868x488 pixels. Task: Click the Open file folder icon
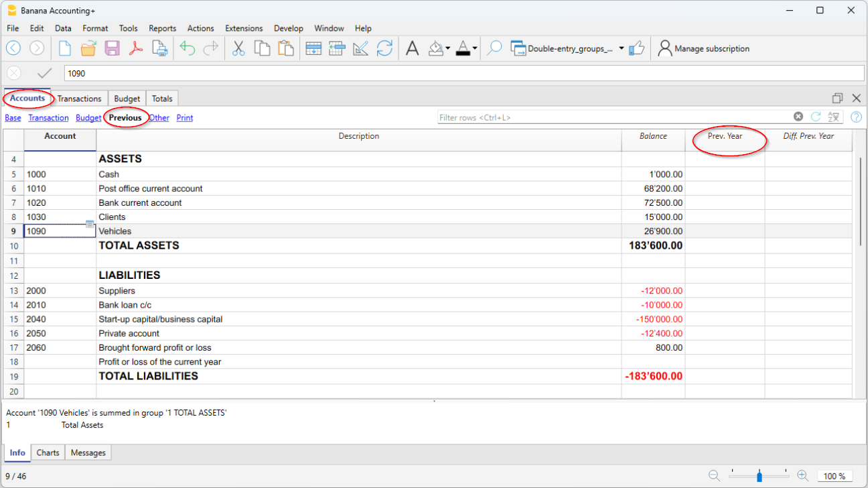coord(88,48)
